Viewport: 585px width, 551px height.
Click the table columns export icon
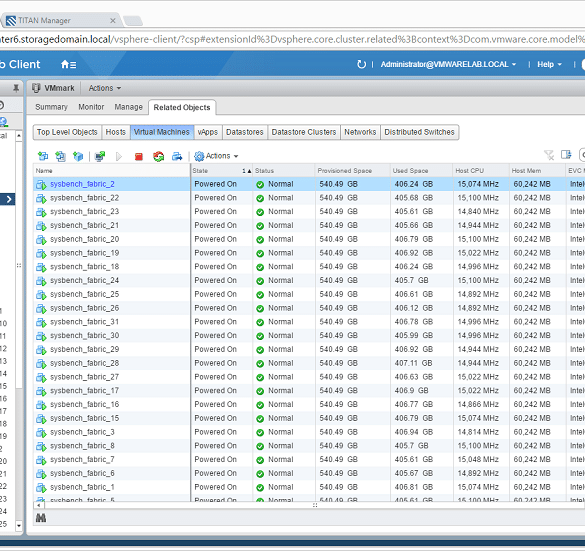[566, 154]
